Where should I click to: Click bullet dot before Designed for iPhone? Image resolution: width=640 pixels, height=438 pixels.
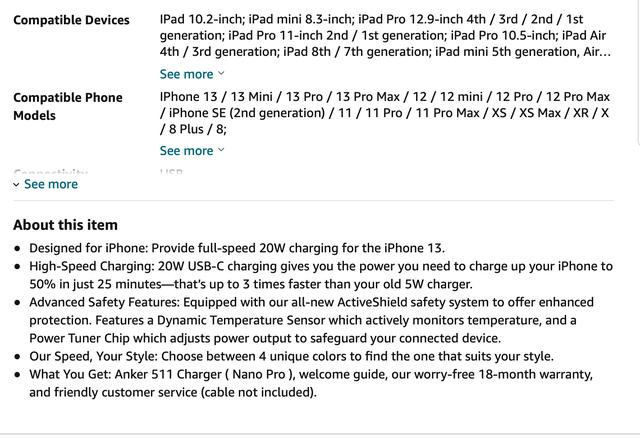click(18, 248)
